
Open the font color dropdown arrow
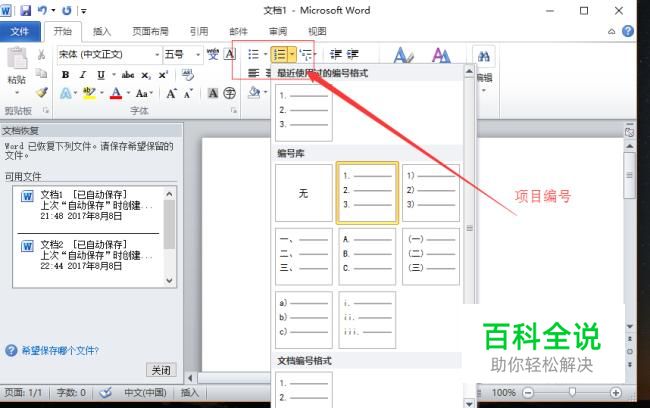pyautogui.click(x=129, y=93)
